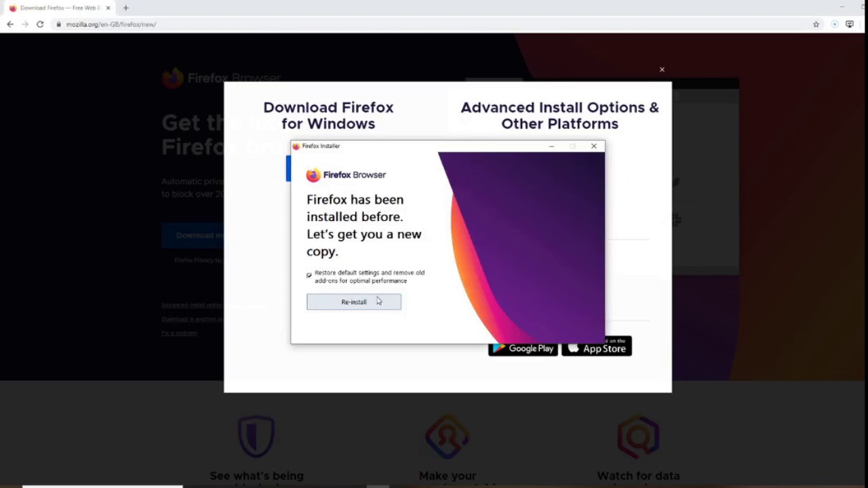This screenshot has height=488, width=868.
Task: Bookmark this page with the star icon
Action: tap(816, 24)
